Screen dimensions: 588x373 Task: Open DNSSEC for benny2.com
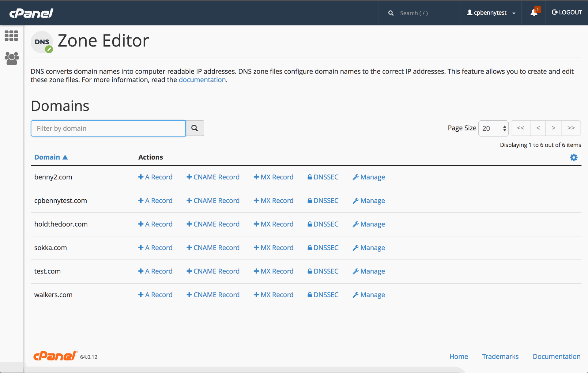click(323, 177)
